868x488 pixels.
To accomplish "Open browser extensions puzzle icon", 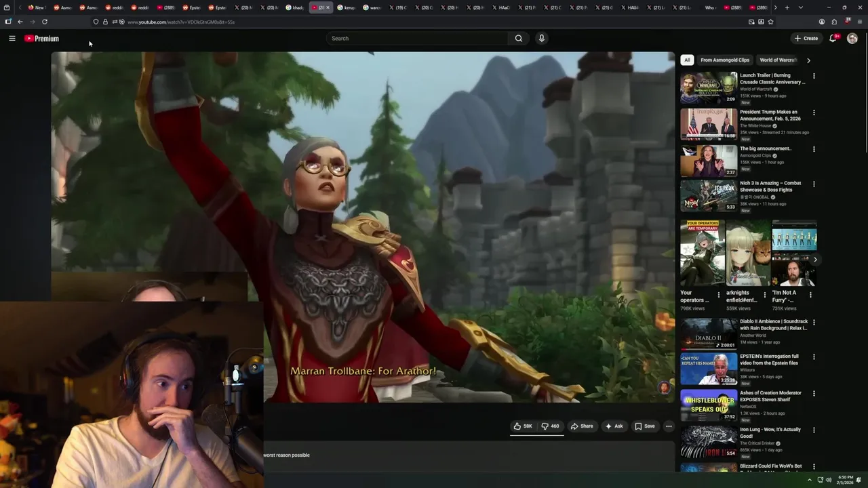I will click(834, 22).
